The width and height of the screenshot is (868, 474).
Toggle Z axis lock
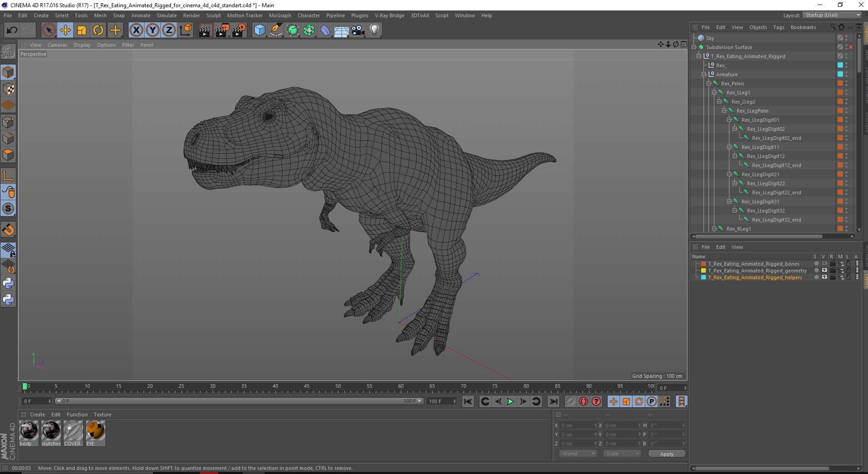(169, 30)
